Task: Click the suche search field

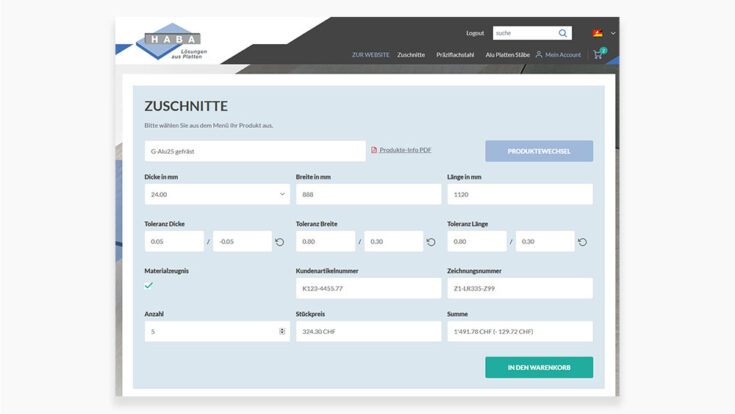Action: coord(525,33)
